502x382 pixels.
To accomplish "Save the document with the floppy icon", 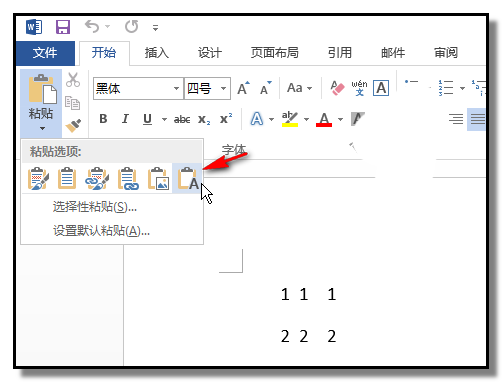I will click(x=63, y=27).
